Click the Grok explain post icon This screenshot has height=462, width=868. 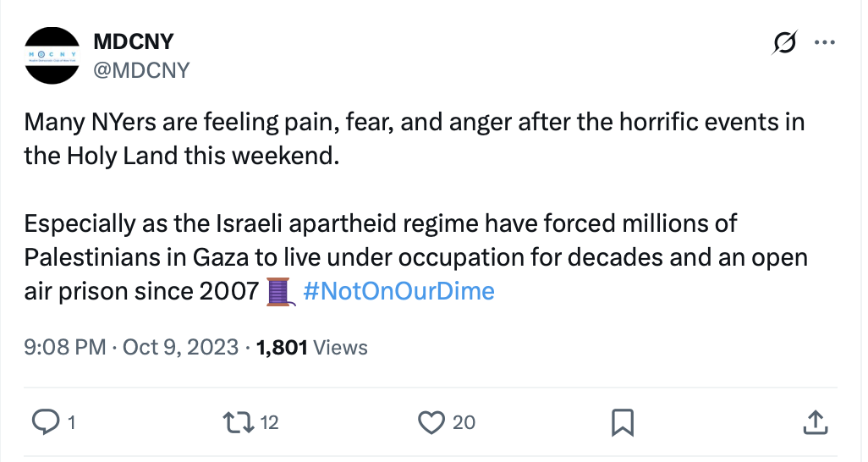tap(783, 42)
